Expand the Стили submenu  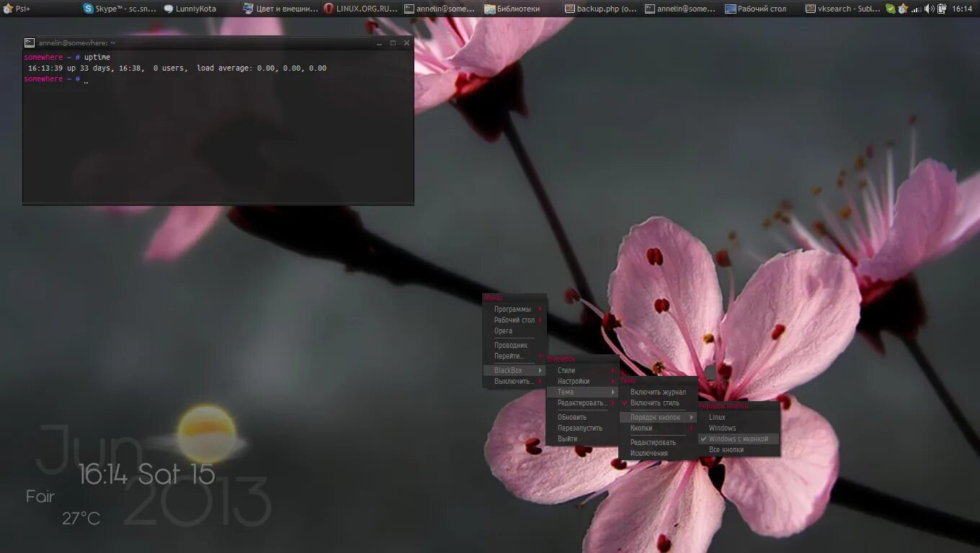tap(582, 371)
